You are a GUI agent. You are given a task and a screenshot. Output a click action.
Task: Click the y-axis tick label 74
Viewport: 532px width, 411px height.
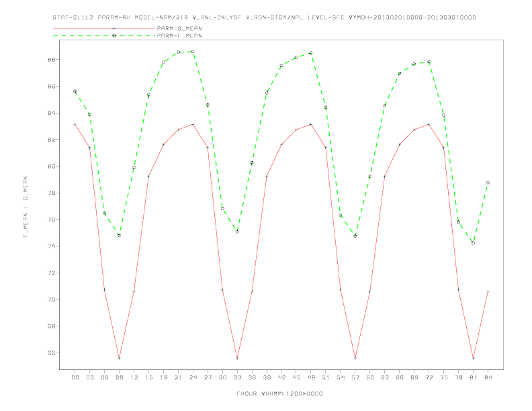pos(52,246)
